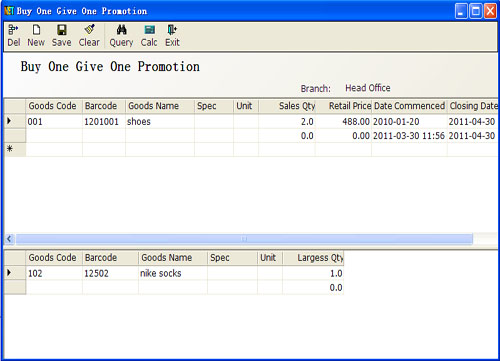Select row marker for nike socks gift

tap(15, 273)
